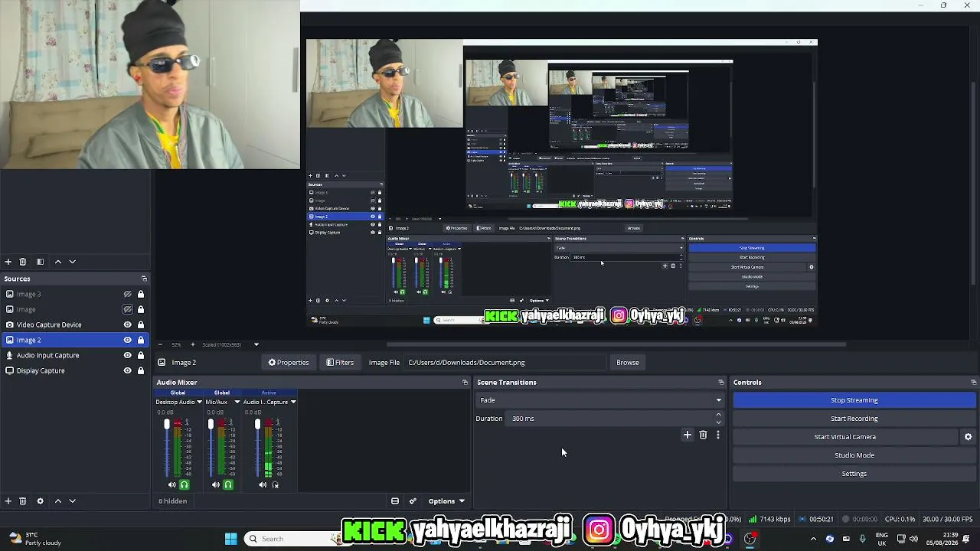Open scene filters from the Scenes toolbar
Viewport: 980px width, 551px height.
coord(41,262)
